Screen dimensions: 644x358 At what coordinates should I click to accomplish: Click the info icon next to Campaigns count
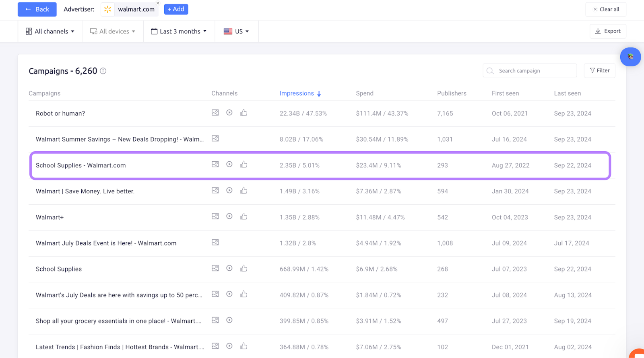click(103, 71)
